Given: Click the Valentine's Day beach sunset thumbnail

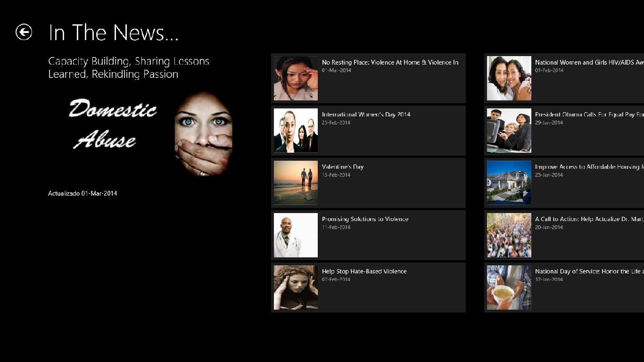Looking at the screenshot, I should click(296, 183).
